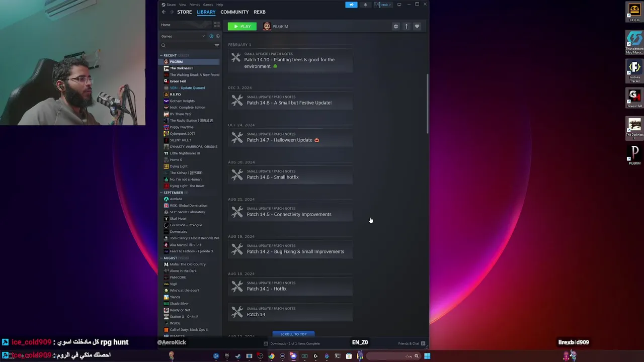Switch library to the collections grid view icon
This screenshot has width=644, height=362.
click(216, 25)
